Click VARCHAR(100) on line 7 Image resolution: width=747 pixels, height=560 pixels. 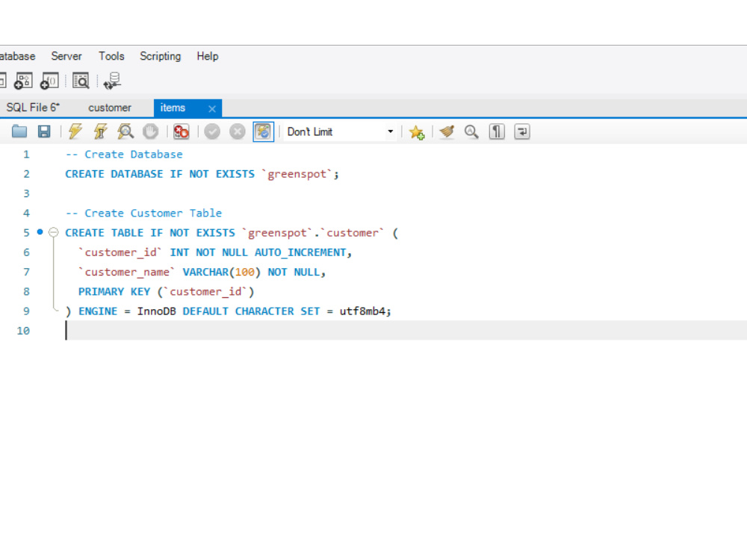click(222, 272)
